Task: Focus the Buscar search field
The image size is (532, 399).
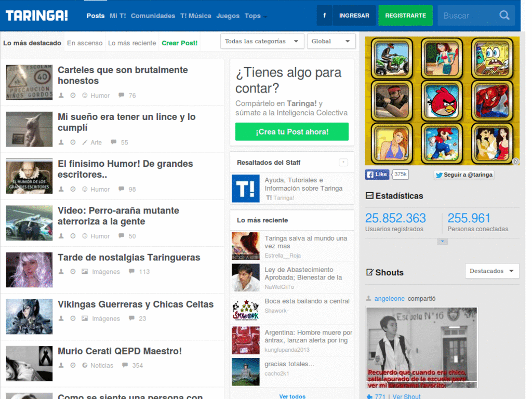Action: click(x=468, y=16)
